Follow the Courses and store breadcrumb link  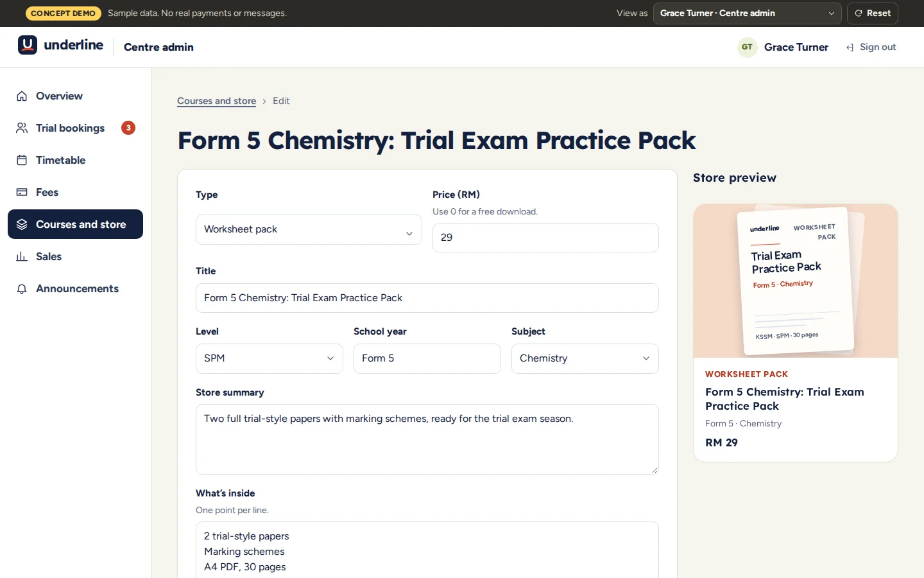[216, 101]
